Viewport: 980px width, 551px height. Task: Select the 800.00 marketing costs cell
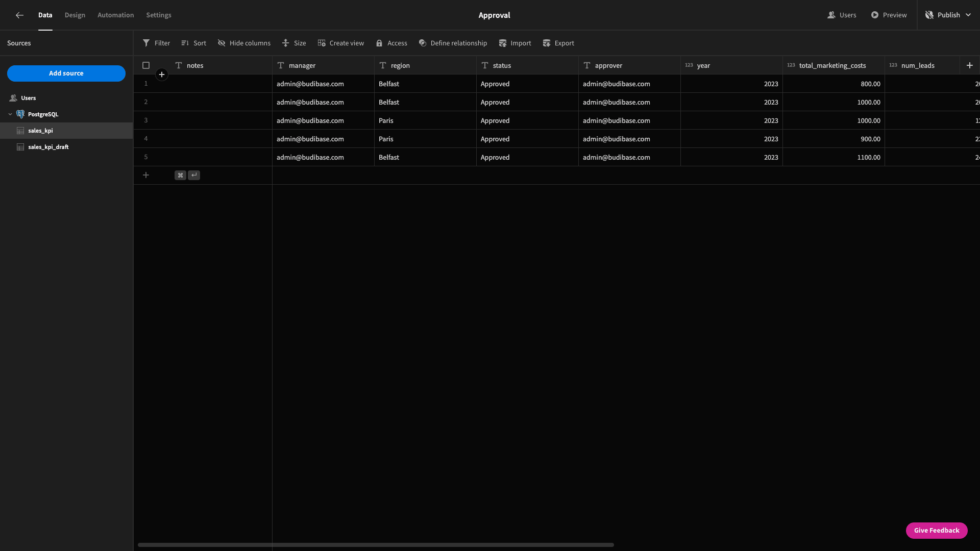click(834, 84)
